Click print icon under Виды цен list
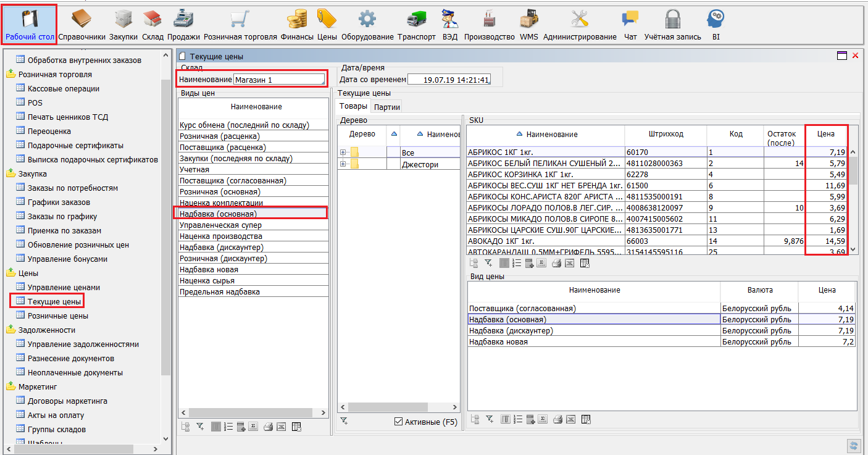Screen dimensions: 868x455 pyautogui.click(x=269, y=427)
